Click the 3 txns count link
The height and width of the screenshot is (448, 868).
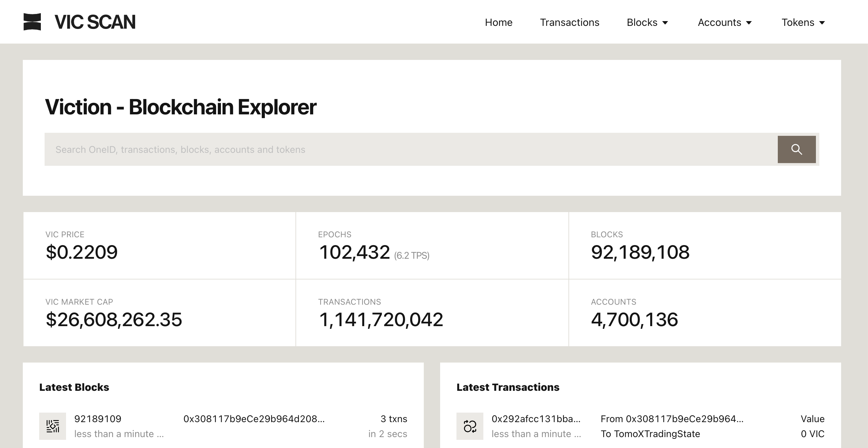393,419
